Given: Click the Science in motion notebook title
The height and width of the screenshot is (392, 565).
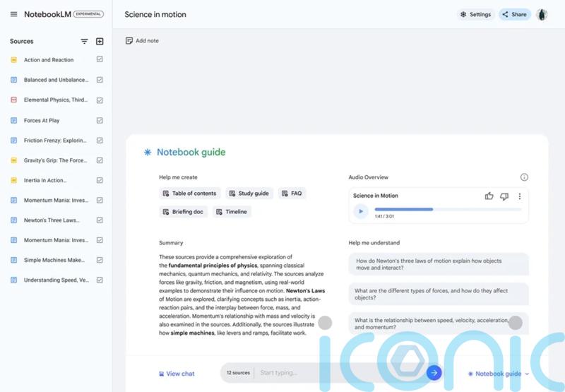Looking at the screenshot, I should point(155,14).
